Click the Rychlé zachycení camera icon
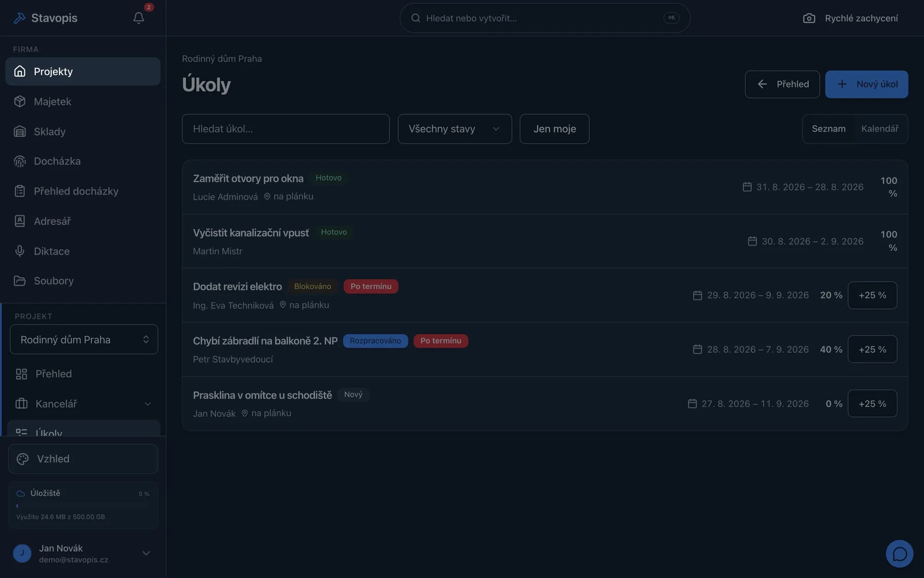The image size is (924, 578). [809, 18]
